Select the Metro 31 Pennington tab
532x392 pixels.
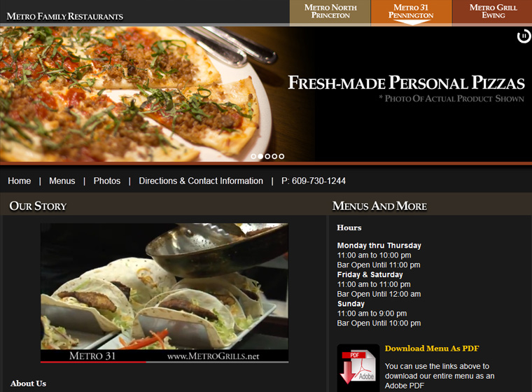411,12
